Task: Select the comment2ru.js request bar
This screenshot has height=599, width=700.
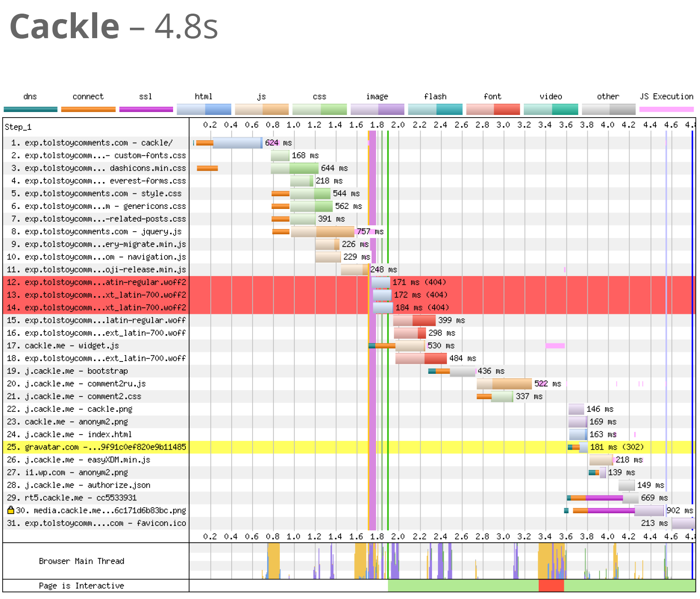Action: click(x=504, y=384)
